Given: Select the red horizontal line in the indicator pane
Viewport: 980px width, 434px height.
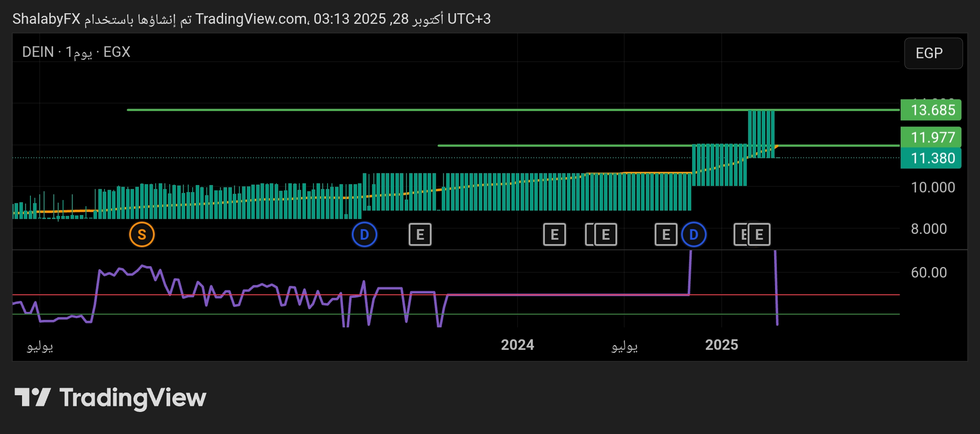Looking at the screenshot, I should coord(838,295).
